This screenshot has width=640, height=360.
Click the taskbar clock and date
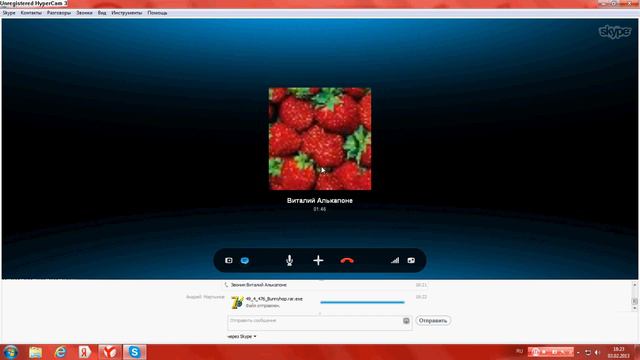tap(619, 352)
